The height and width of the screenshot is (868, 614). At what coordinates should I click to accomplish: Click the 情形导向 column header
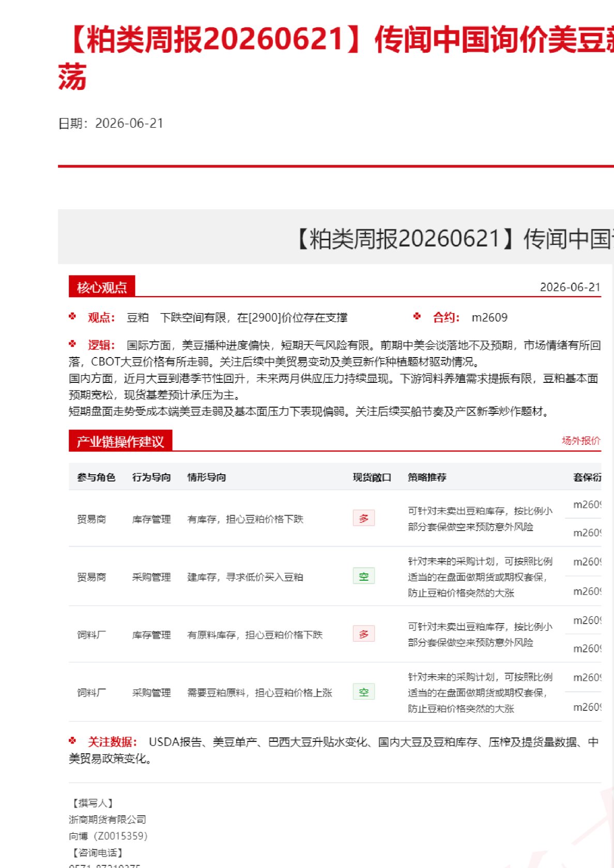(x=207, y=477)
